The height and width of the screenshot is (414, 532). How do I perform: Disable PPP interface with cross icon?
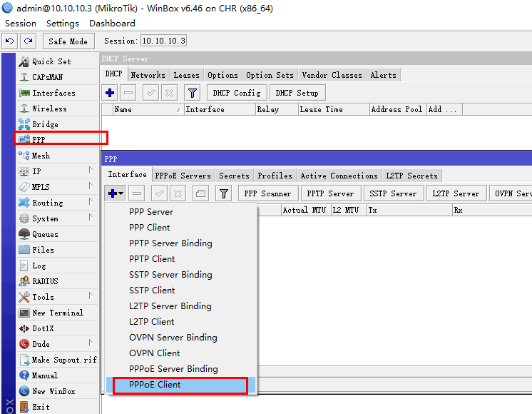tap(178, 193)
